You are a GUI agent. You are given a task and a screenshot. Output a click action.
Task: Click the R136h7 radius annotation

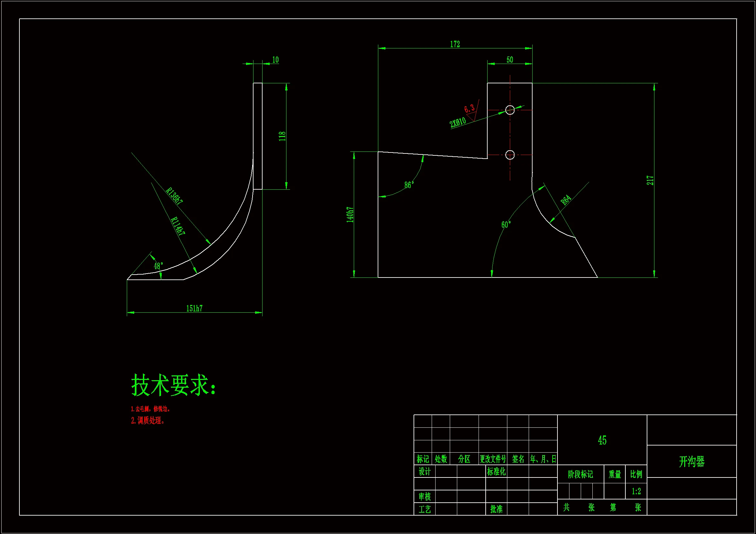174,196
